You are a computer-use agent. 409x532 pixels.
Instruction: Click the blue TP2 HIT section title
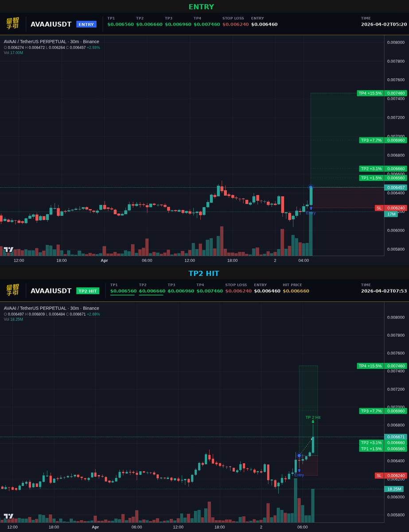coord(204,273)
